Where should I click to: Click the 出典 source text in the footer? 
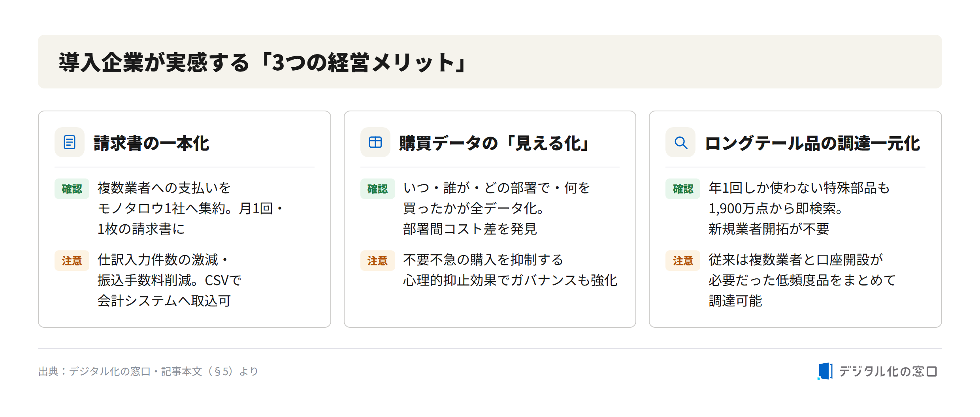(148, 371)
